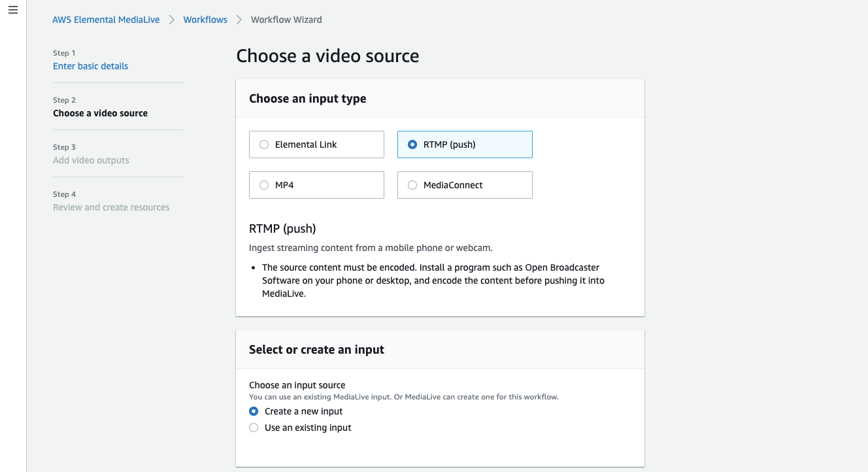Click the breadcrumb chevron before Workflow Wizard

(239, 20)
